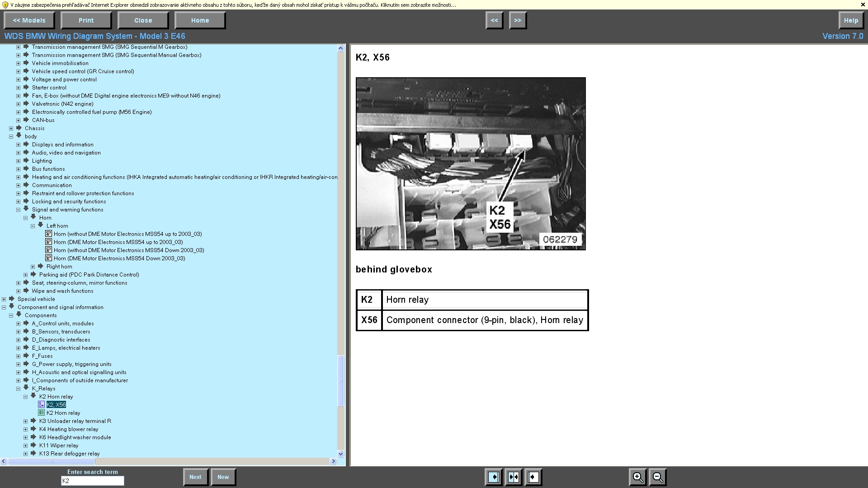Go to previous page with << arrow
The height and width of the screenshot is (488, 868).
(x=494, y=20)
